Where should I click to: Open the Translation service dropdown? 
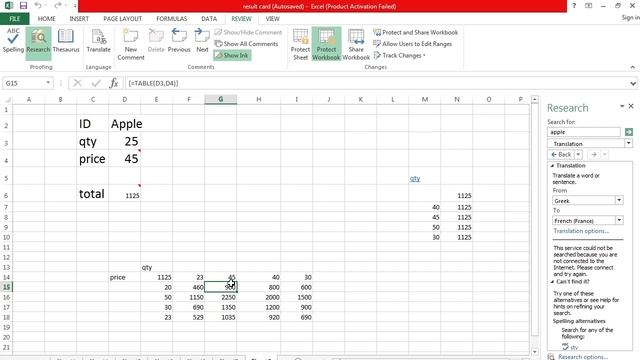[x=628, y=143]
